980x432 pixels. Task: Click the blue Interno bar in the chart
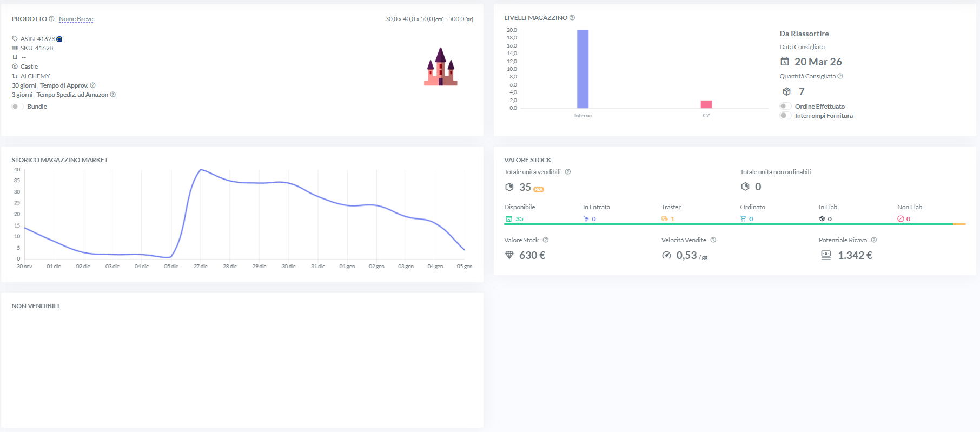582,69
